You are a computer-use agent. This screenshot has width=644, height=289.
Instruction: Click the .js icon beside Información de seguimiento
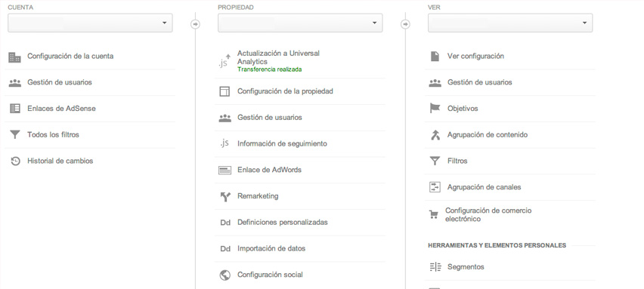[x=224, y=143]
